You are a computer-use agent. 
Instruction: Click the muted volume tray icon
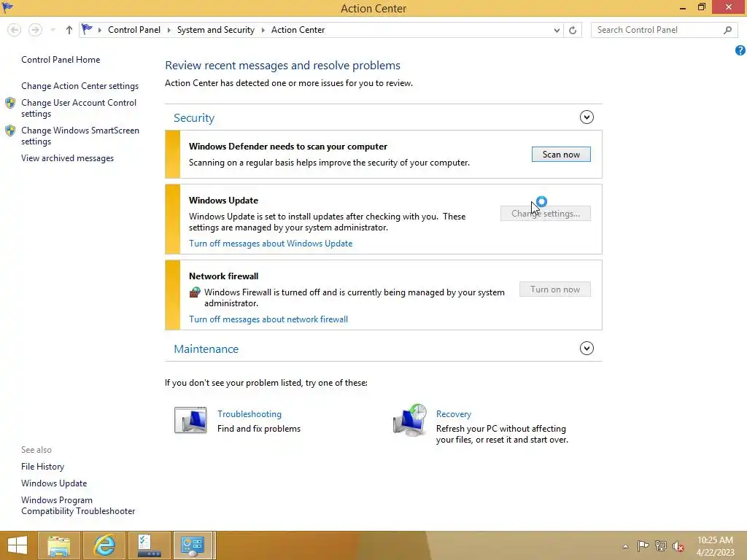pos(678,546)
